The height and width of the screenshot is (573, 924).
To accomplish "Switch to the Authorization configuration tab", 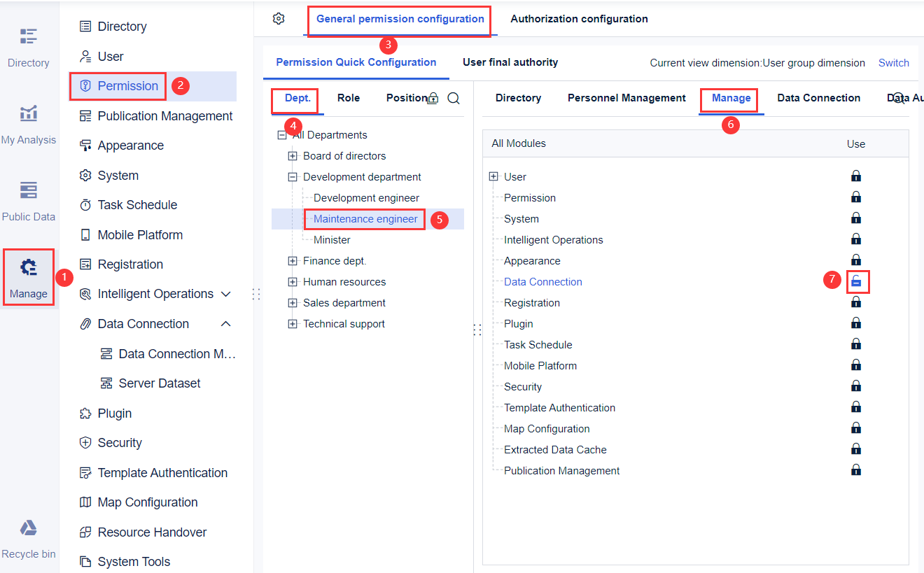I will 579,19.
